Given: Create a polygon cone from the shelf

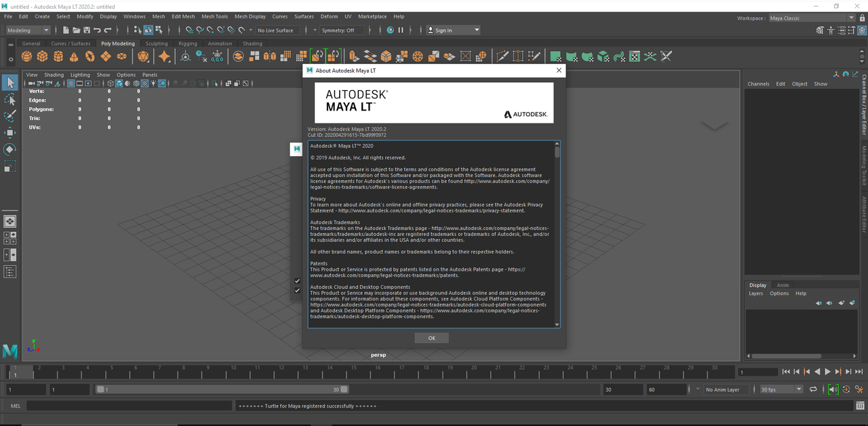Looking at the screenshot, I should (74, 56).
